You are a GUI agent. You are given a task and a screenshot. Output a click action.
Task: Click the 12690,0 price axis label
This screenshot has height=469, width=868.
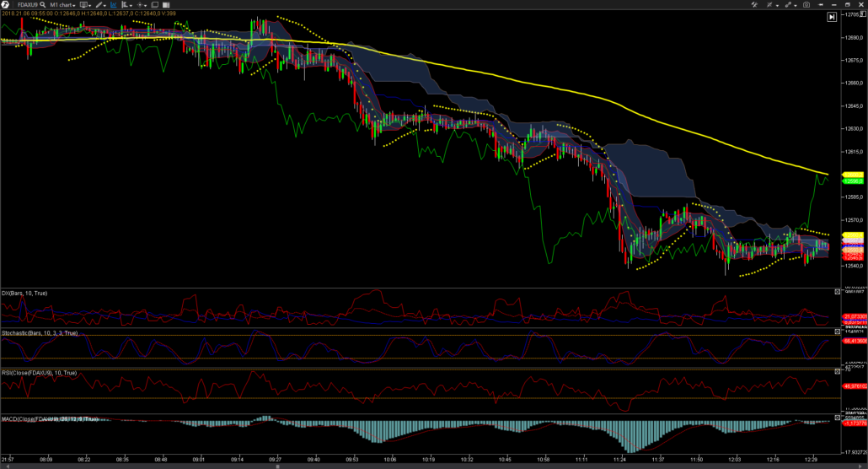click(855, 38)
